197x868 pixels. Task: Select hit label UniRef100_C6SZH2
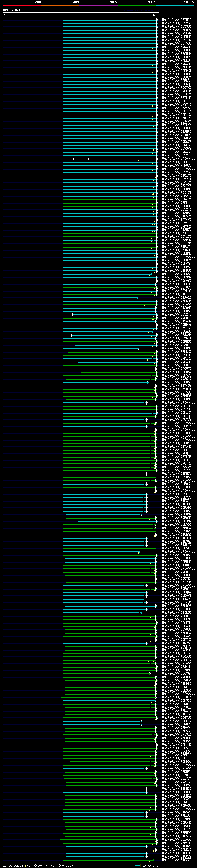pyautogui.click(x=176, y=40)
